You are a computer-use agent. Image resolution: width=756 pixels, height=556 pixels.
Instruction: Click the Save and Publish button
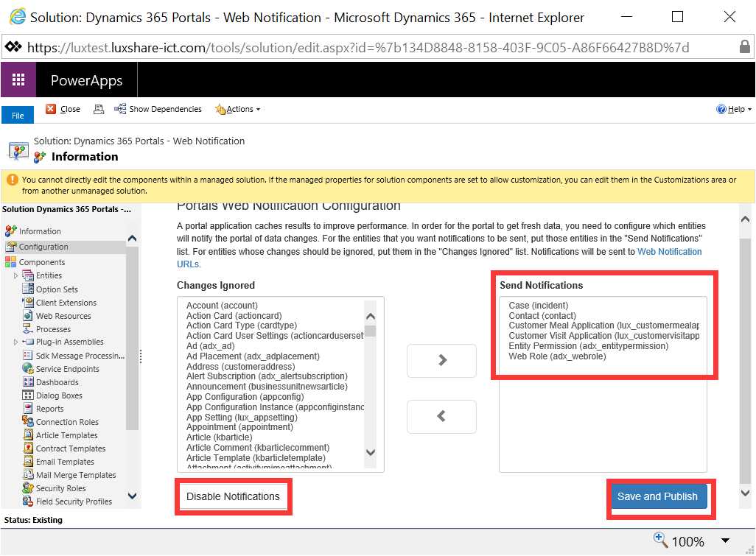(x=658, y=496)
